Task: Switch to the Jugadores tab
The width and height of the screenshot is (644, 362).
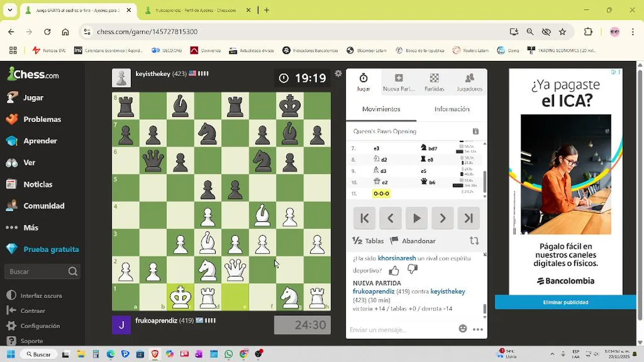Action: [x=469, y=82]
